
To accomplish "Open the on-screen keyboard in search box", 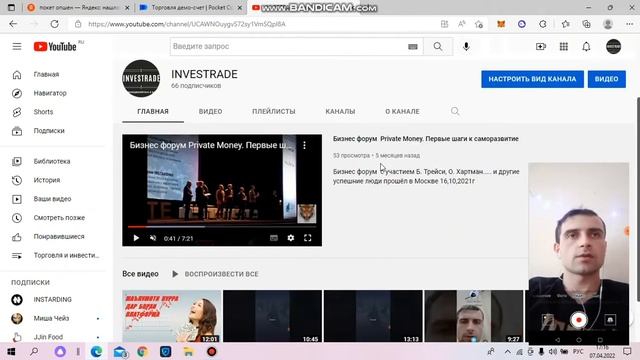I will 413,47.
